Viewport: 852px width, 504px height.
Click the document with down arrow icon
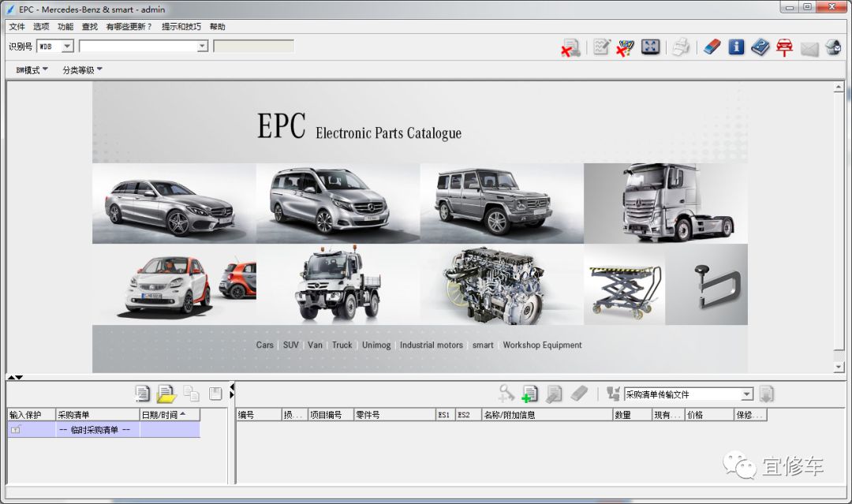766,394
